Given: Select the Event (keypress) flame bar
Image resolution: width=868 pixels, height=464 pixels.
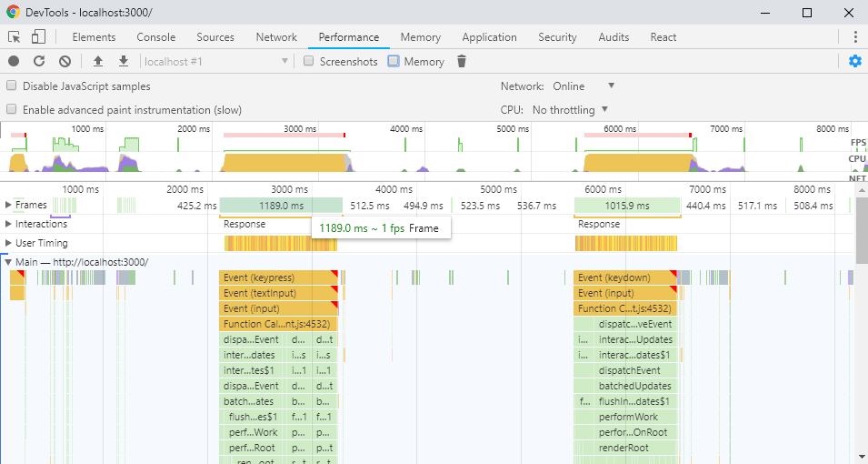Looking at the screenshot, I should coord(277,277).
